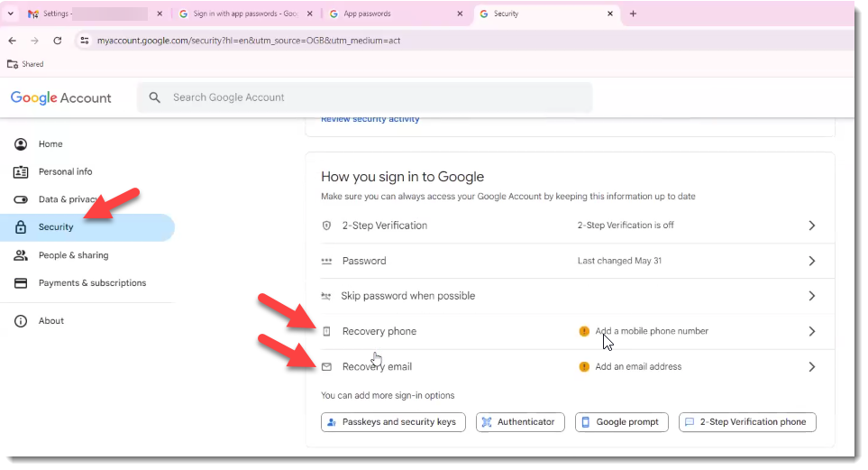
Task: Click the URL address bar
Action: coord(465,41)
